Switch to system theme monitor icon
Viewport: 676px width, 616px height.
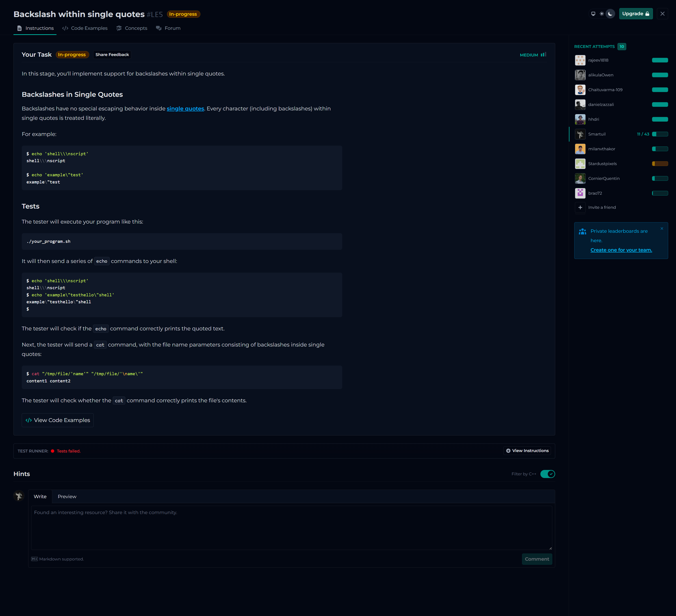pyautogui.click(x=593, y=14)
